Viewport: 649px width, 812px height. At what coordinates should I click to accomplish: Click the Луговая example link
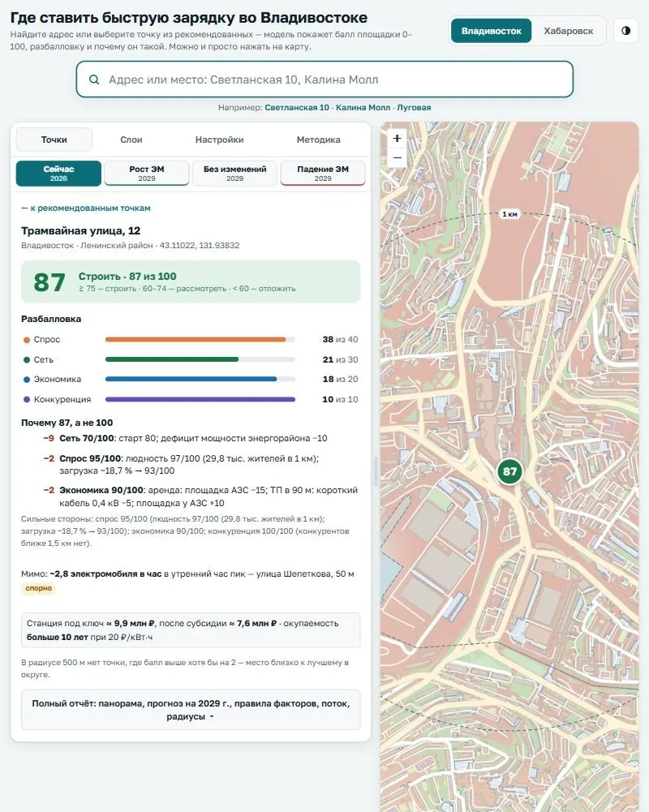(x=414, y=108)
